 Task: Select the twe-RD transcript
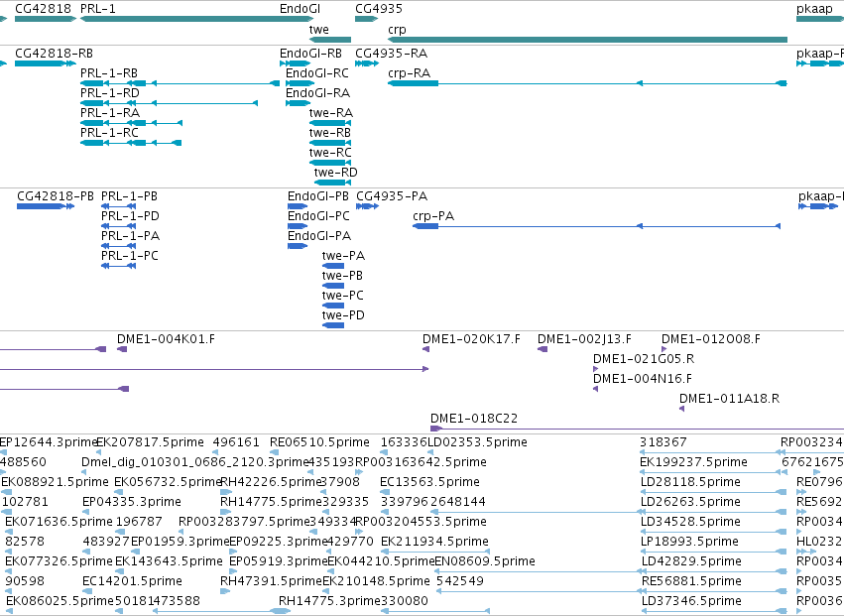(332, 183)
